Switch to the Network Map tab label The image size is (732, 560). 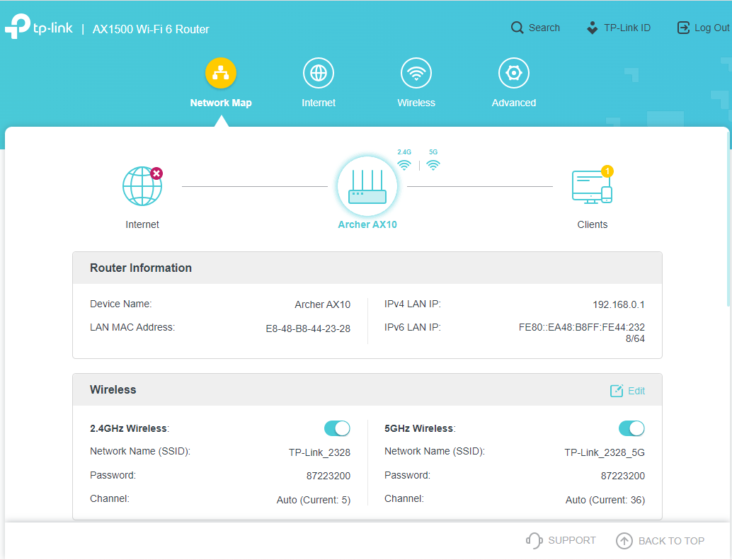click(221, 103)
